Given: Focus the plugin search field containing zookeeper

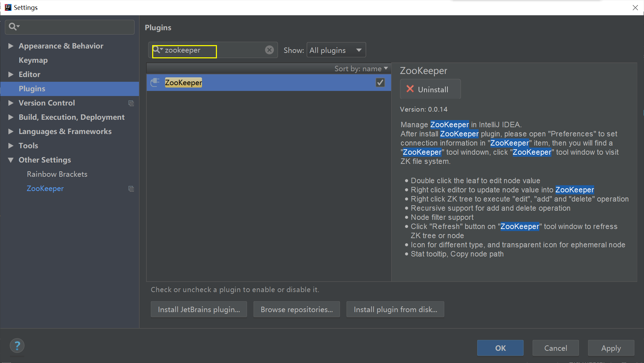Looking at the screenshot, I should coord(213,50).
